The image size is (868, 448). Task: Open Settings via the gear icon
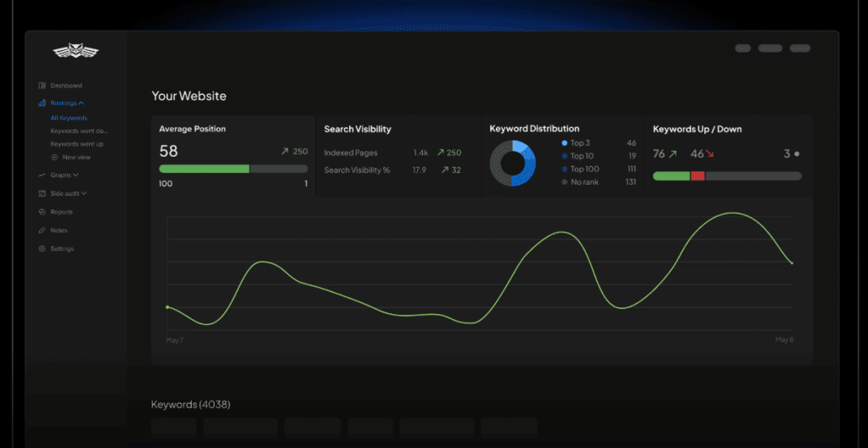(42, 249)
